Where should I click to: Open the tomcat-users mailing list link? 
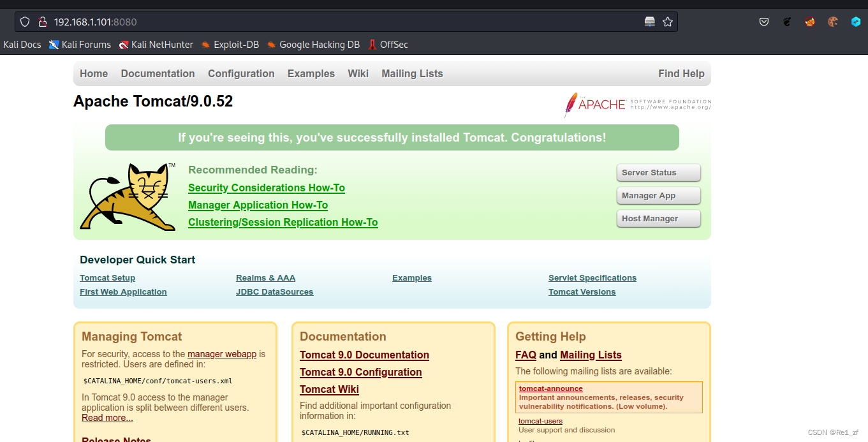tap(541, 421)
